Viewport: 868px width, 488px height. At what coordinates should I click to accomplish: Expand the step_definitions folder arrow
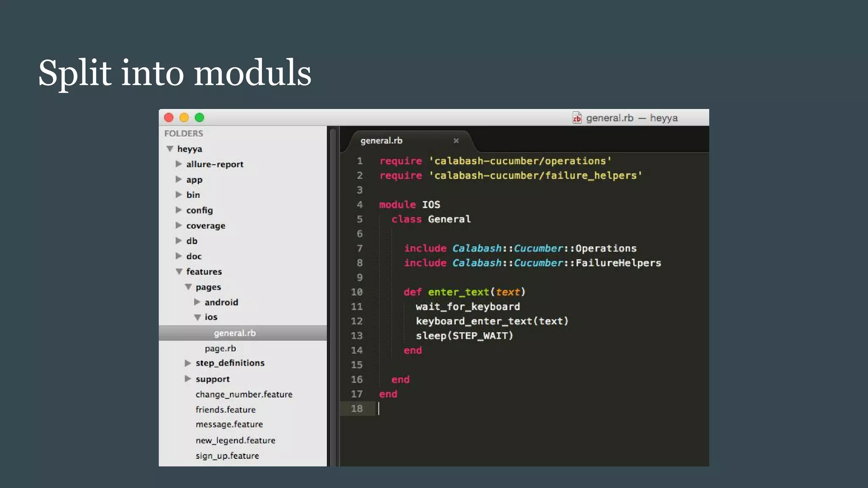(188, 363)
